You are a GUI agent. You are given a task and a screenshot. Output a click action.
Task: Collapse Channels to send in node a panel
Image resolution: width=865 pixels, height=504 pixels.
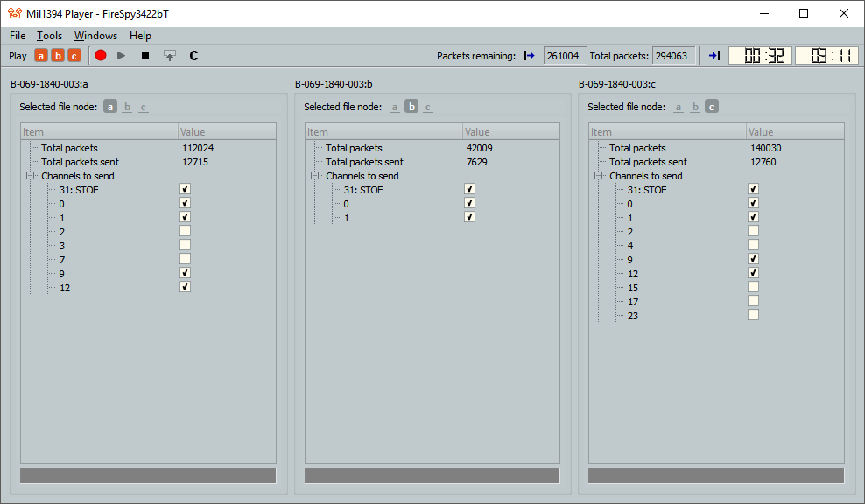click(31, 176)
